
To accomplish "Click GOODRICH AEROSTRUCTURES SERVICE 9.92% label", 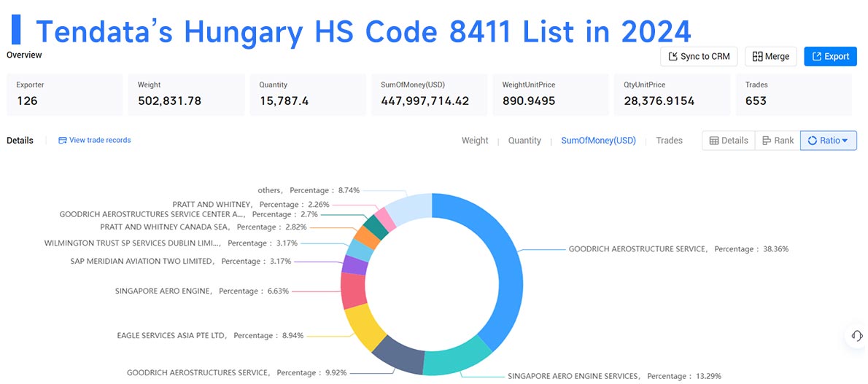I will 237,372.
